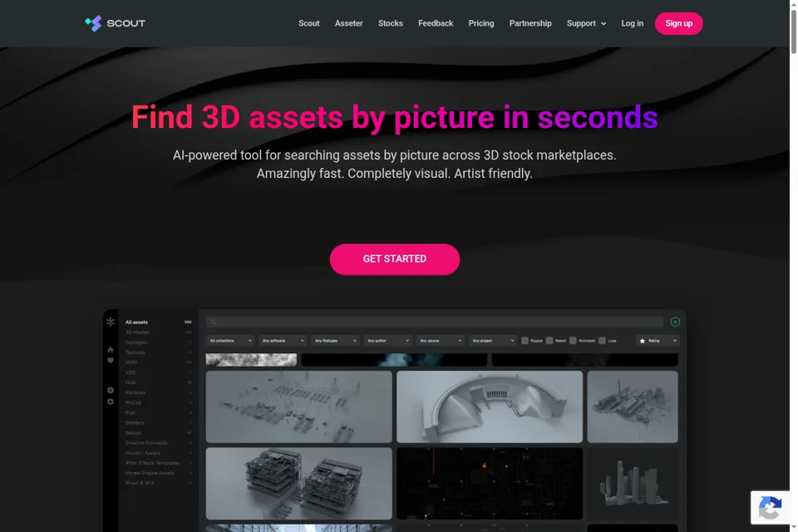The height and width of the screenshot is (532, 798).
Task: Click the page vertical scrollbar thumb
Action: coord(793,31)
